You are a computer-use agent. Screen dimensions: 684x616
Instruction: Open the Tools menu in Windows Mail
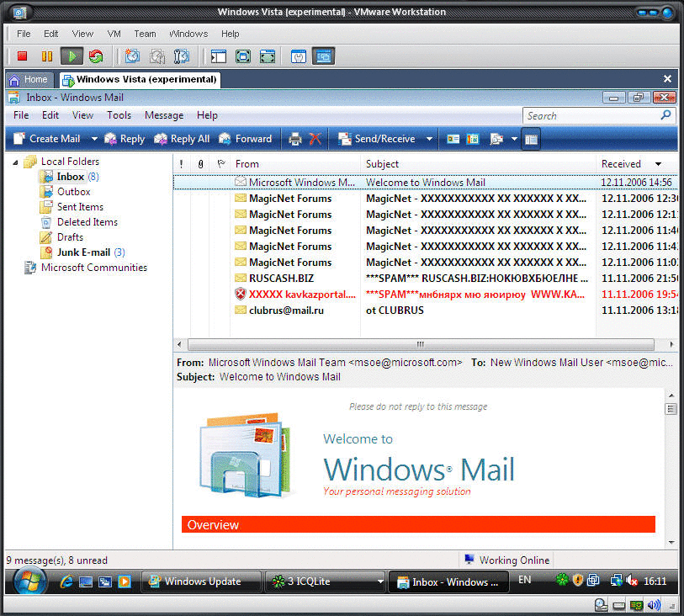click(119, 115)
